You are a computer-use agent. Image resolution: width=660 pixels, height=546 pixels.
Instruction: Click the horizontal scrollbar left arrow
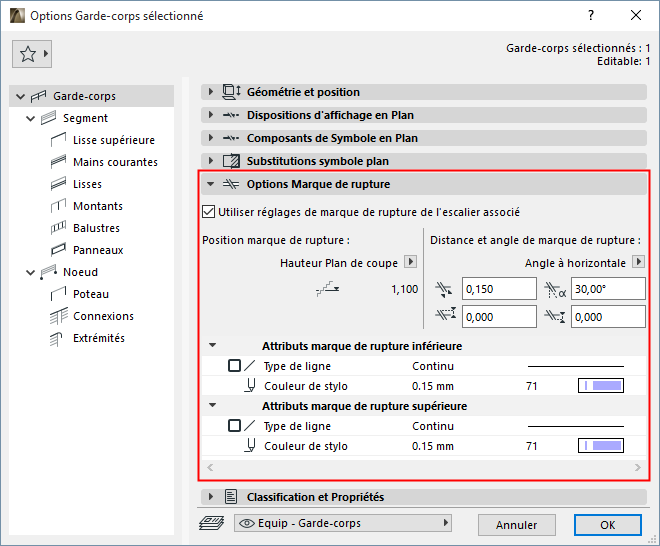pos(210,467)
